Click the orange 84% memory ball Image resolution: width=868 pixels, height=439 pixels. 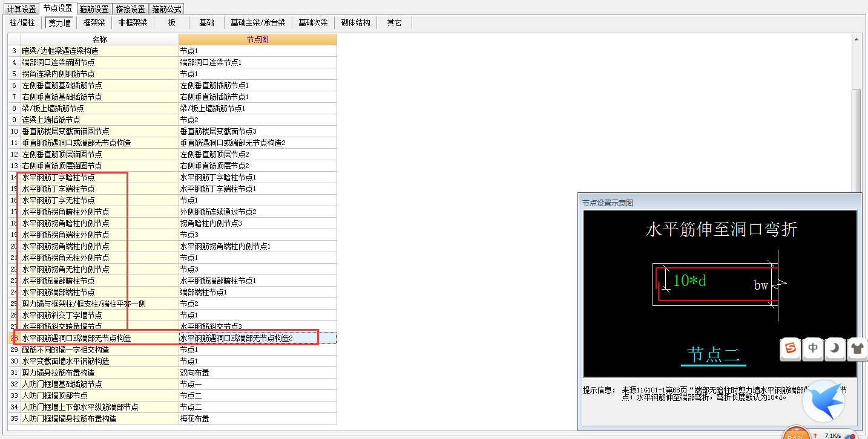[x=796, y=433]
